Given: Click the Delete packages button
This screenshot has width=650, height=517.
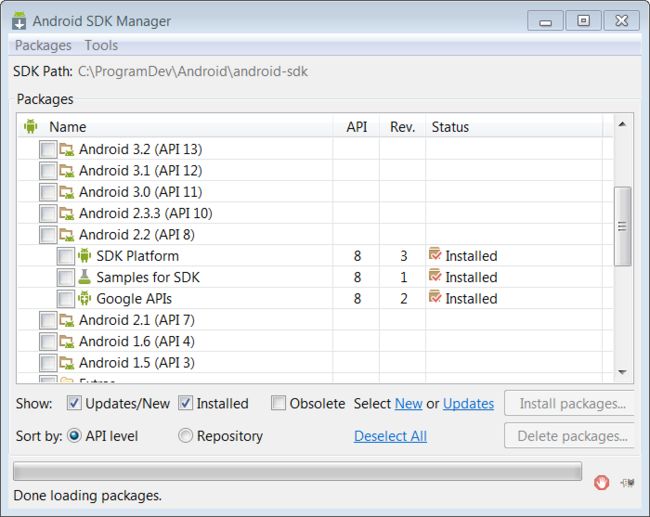Looking at the screenshot, I should coord(570,436).
